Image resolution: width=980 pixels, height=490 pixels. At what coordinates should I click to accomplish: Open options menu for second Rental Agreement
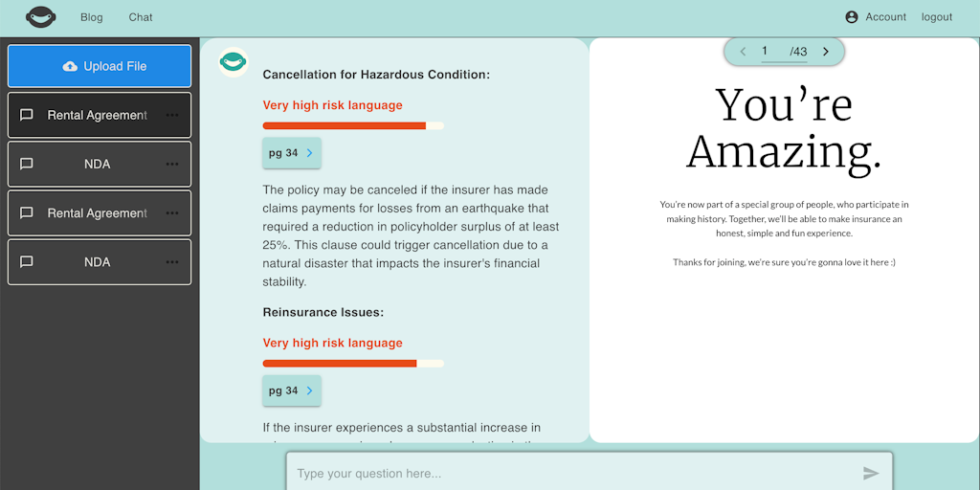click(172, 213)
